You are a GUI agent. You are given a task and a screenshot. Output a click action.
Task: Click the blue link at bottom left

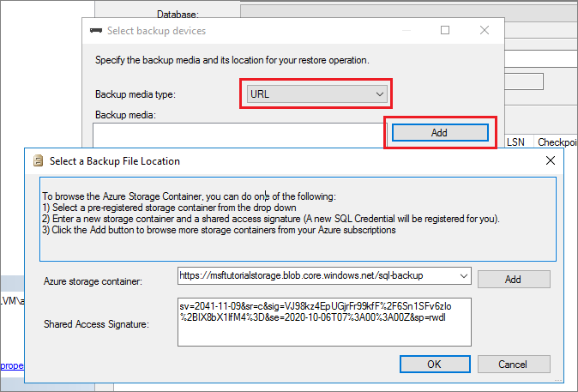point(9,363)
